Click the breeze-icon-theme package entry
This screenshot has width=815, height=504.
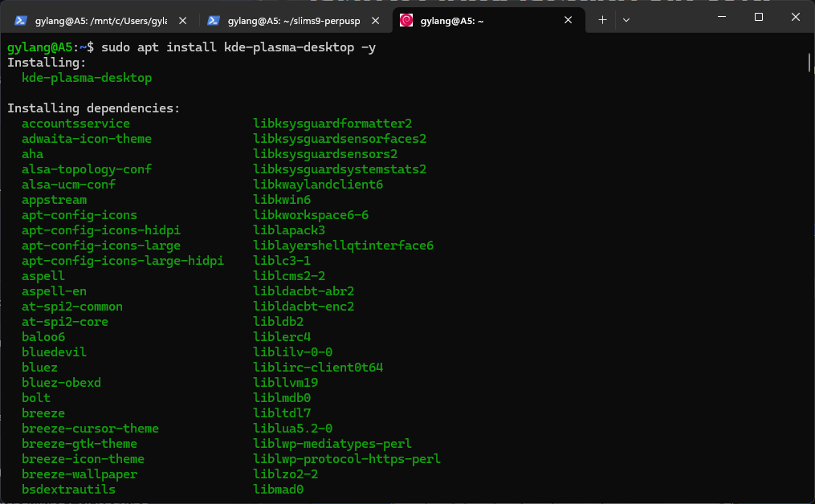[x=83, y=459]
